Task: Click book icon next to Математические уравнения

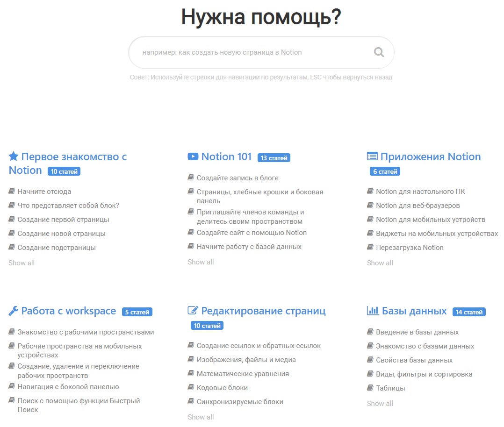Action: click(x=191, y=373)
